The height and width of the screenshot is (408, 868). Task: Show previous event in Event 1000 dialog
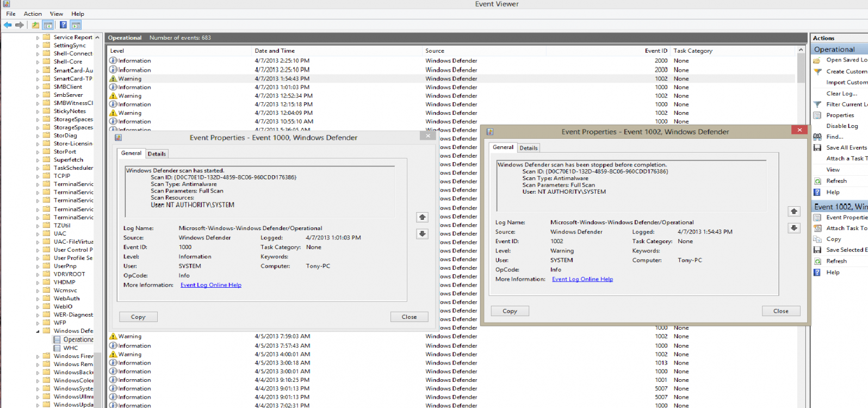[x=422, y=217]
